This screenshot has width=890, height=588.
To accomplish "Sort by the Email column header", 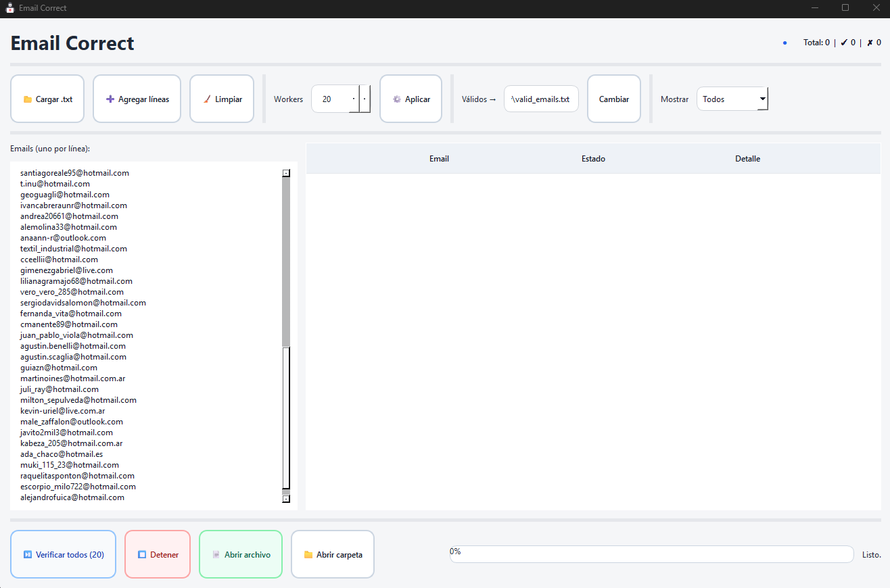I will [x=439, y=159].
